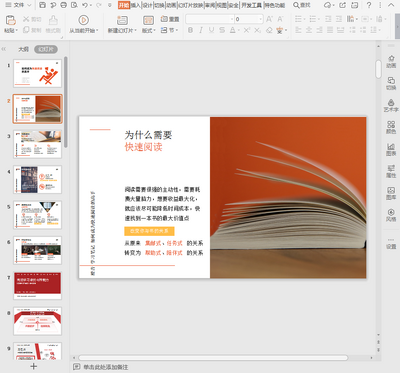Screen dimensions: 400x373
Task: Click the Paste clipboard icon
Action: pos(11,20)
